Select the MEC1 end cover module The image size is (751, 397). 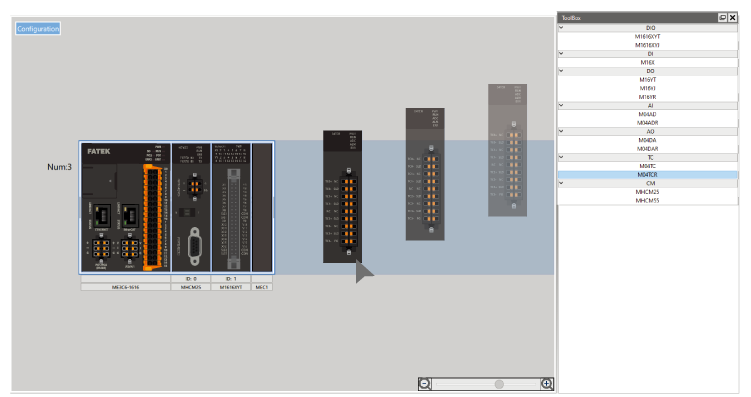[x=262, y=207]
